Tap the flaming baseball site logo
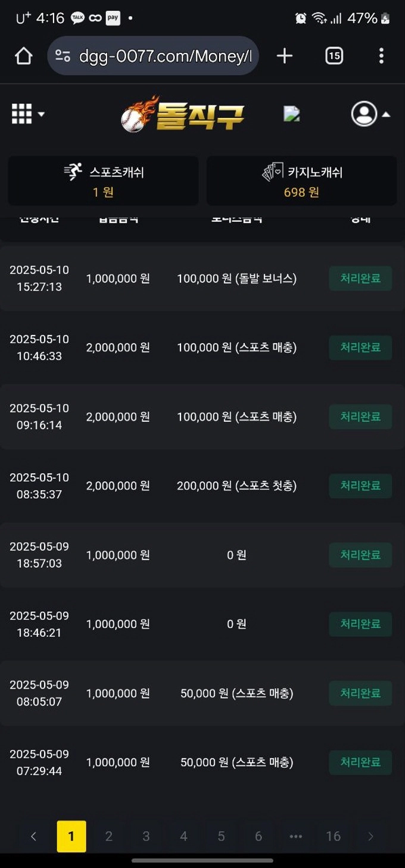The height and width of the screenshot is (868, 405). [183, 114]
